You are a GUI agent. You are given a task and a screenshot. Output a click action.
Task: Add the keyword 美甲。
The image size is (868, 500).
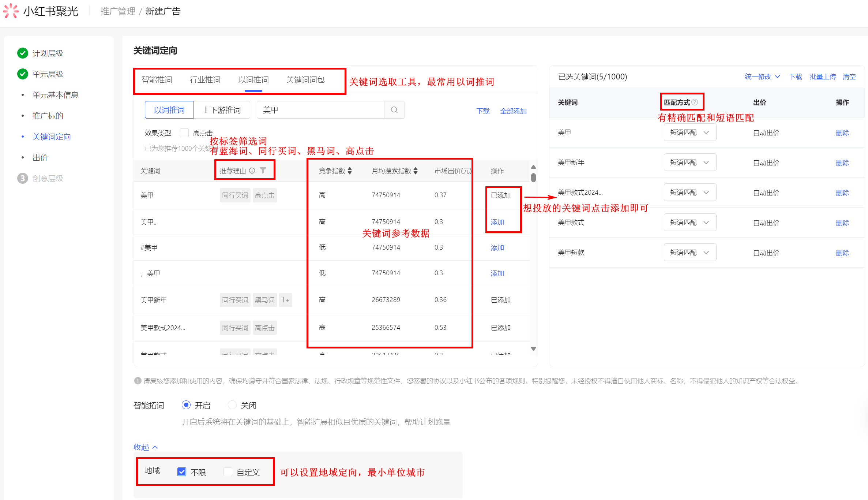click(497, 222)
